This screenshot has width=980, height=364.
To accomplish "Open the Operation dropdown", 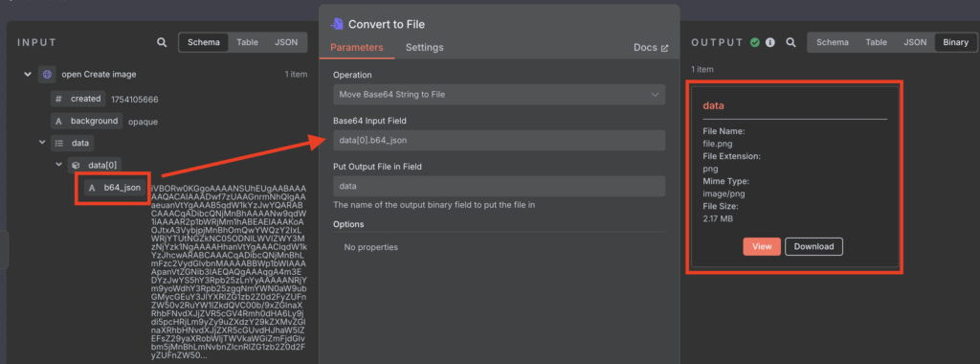I will coord(499,95).
